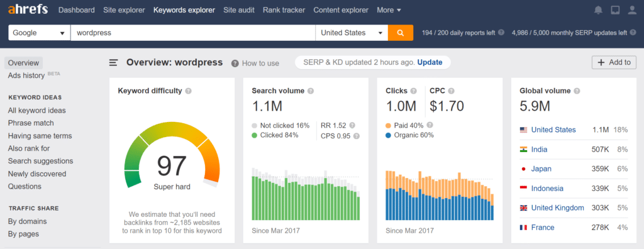The width and height of the screenshot is (644, 249).
Task: Open the display monitor icon in header
Action: tap(615, 10)
